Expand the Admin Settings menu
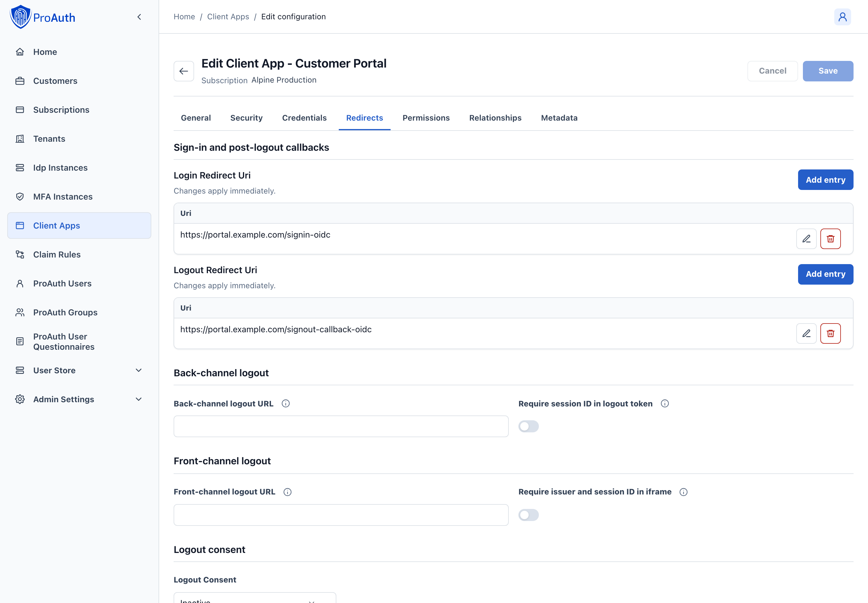This screenshot has width=868, height=603. (x=79, y=399)
